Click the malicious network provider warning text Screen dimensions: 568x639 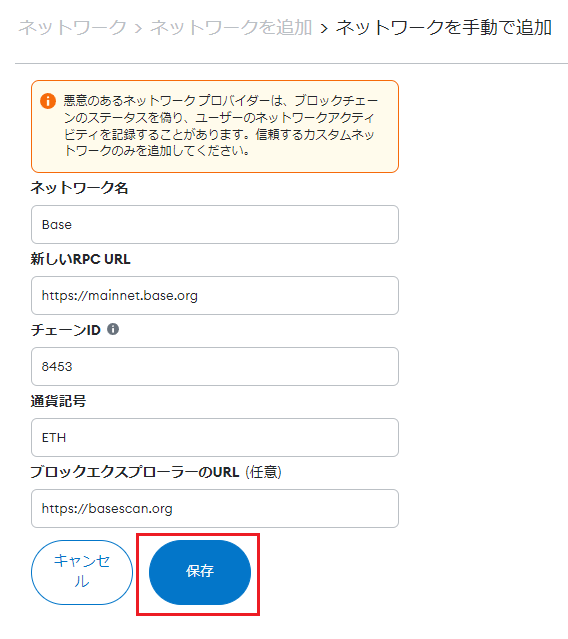[x=221, y=126]
